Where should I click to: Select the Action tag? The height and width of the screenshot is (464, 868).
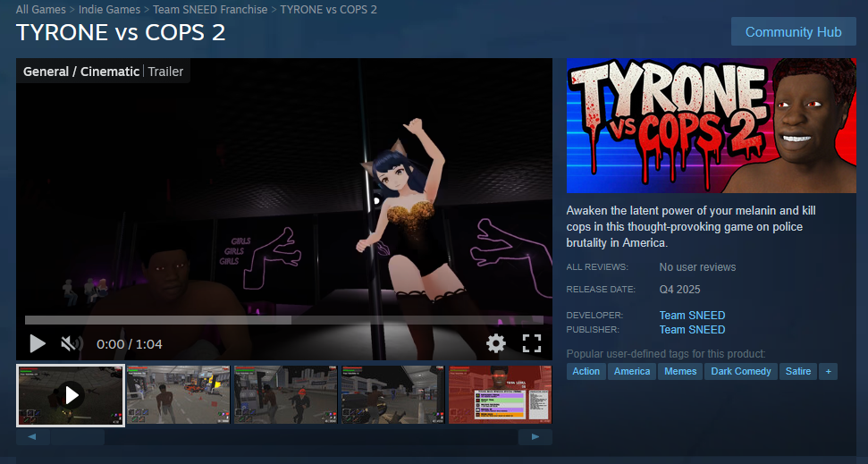pyautogui.click(x=586, y=372)
